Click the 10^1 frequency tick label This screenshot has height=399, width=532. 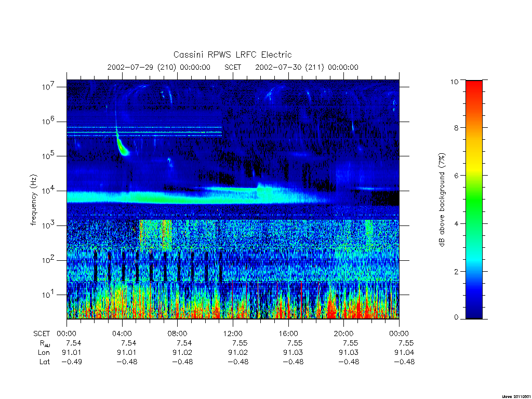[x=49, y=295]
